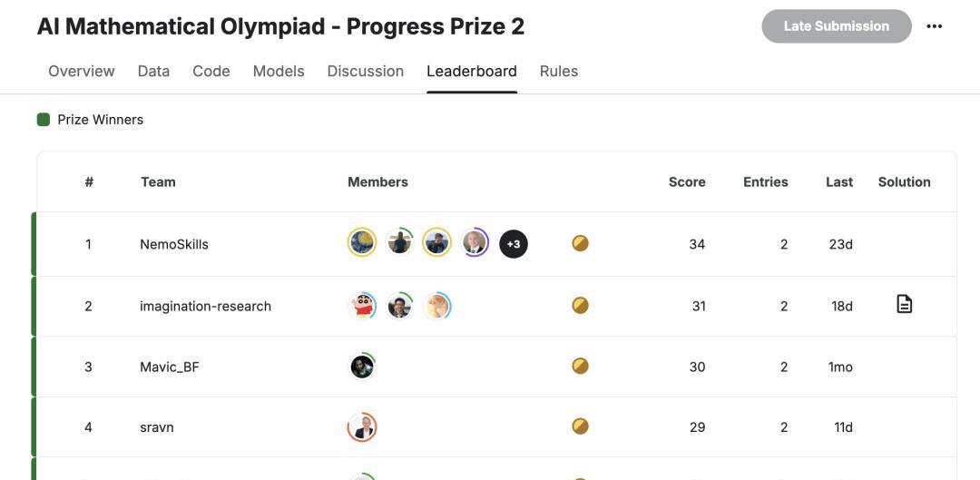The image size is (980, 480).
Task: Click the gold medal icon for NemoSkills
Action: click(x=580, y=243)
